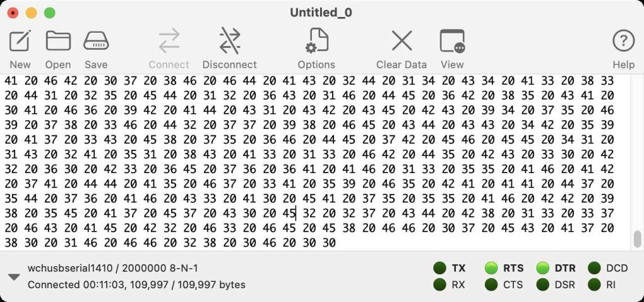Open Help question mark icon
Screen dimensions: 644x302
pos(623,41)
